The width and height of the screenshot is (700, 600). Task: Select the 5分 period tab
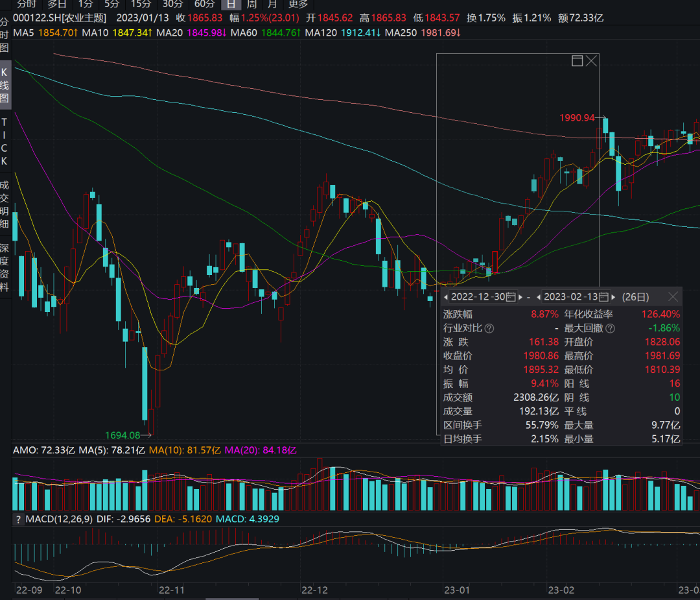pyautogui.click(x=112, y=5)
